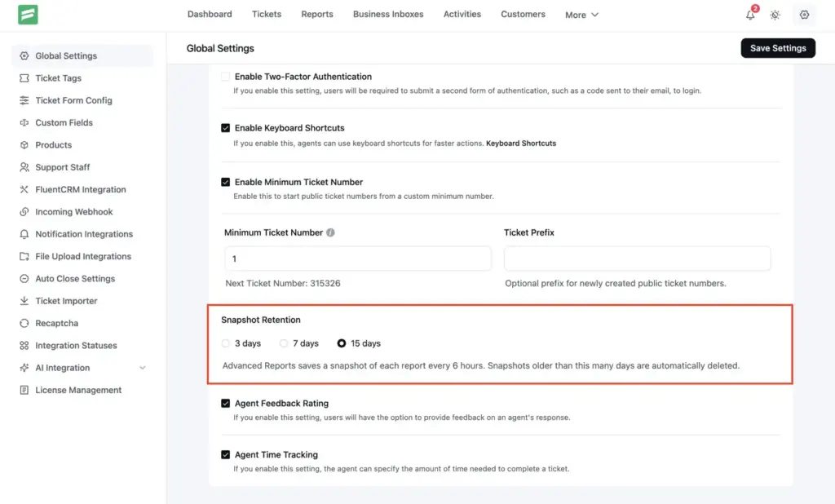Click the Custom Fields sidebar icon

pos(24,122)
